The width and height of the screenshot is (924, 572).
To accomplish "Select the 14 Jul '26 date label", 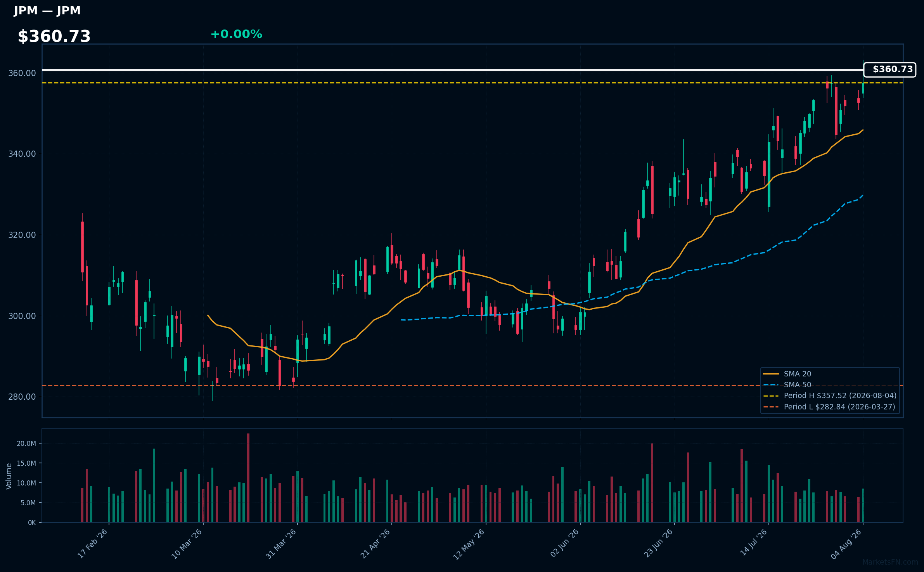I will [x=753, y=543].
